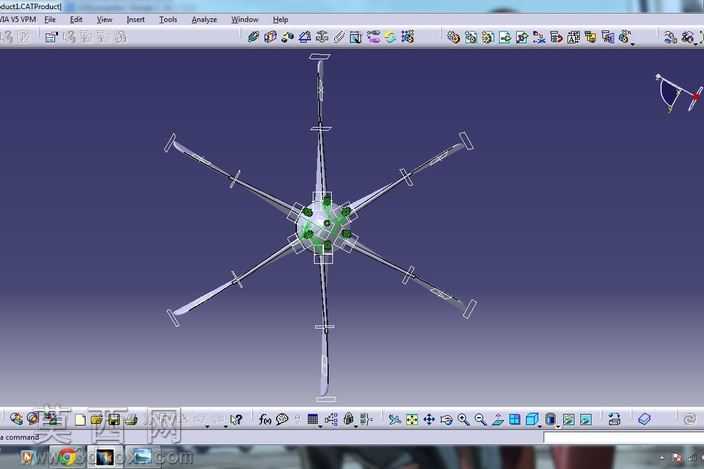The width and height of the screenshot is (704, 469).
Task: Expand the Design Table icon dropdown arrow
Action: click(320, 426)
